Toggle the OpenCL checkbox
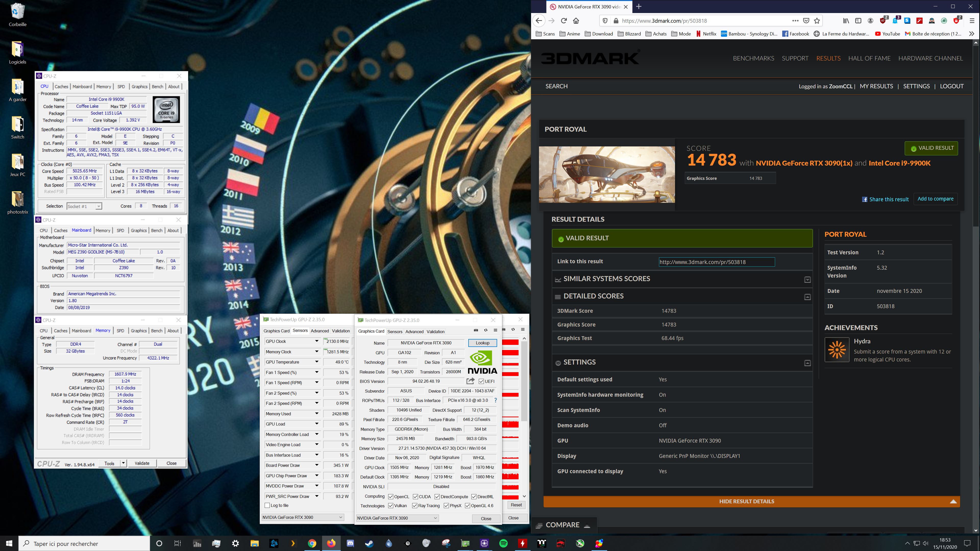This screenshot has height=551, width=980. tap(391, 497)
